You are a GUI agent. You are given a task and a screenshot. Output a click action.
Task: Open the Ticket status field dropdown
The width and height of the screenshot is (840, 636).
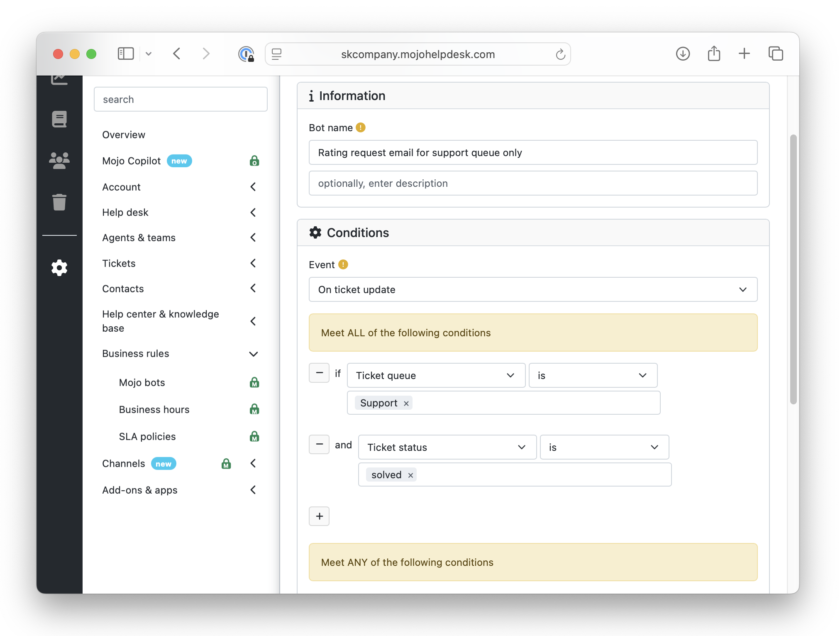tap(447, 447)
